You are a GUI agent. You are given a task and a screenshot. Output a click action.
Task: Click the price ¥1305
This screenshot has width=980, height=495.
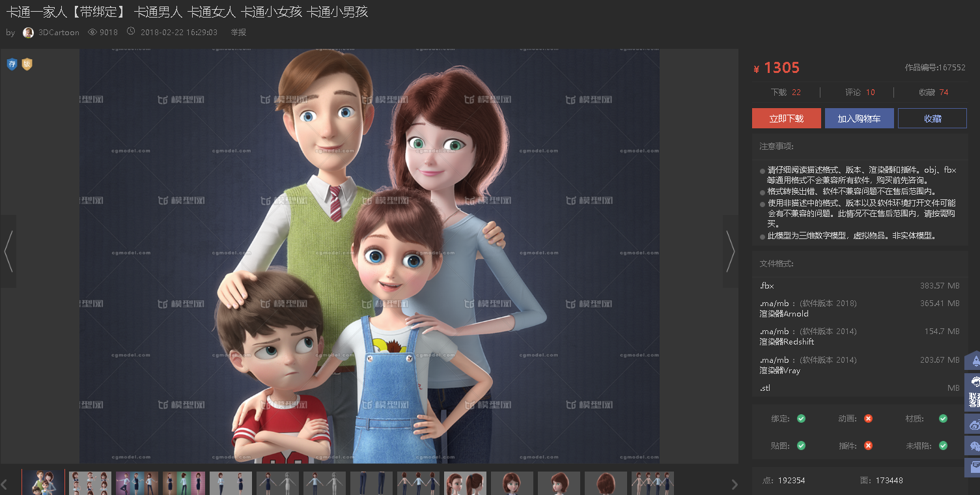coord(776,68)
